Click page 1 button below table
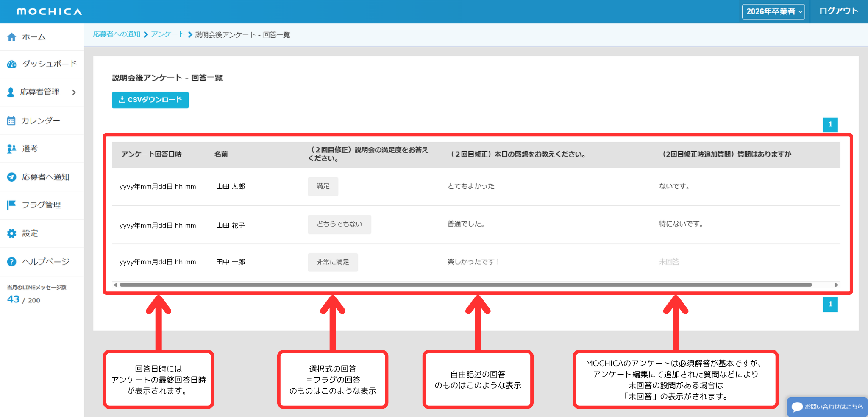This screenshot has width=868, height=417. tap(830, 304)
